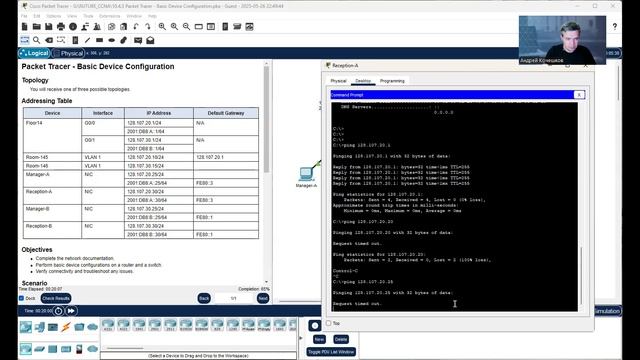This screenshot has height=360, width=640.
Task: Select the 1941 router model
Action: click(139, 325)
